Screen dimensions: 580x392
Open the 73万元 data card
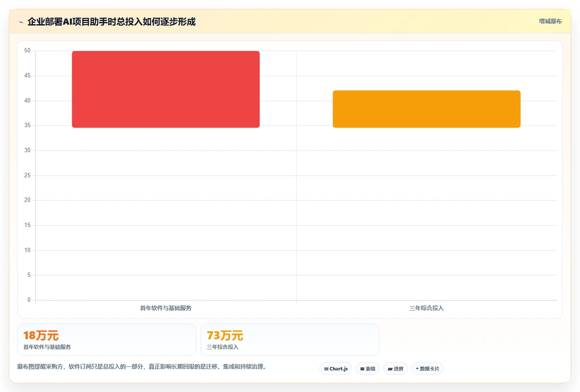click(290, 340)
